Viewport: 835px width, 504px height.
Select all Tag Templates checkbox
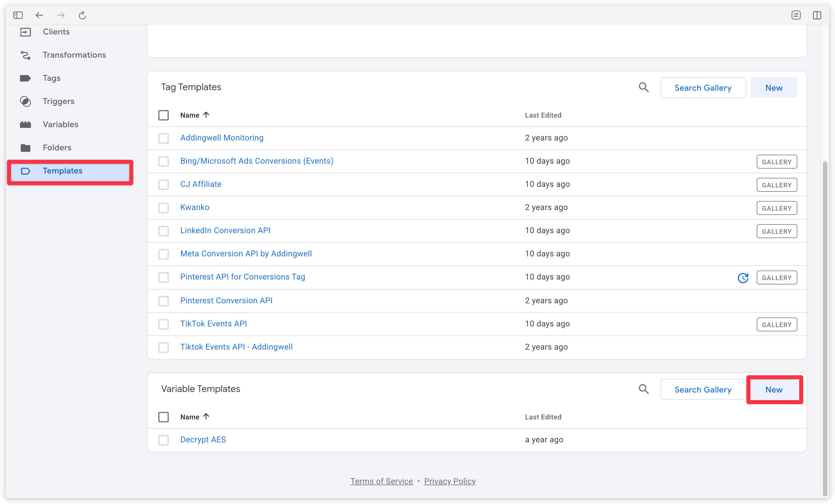pos(163,115)
